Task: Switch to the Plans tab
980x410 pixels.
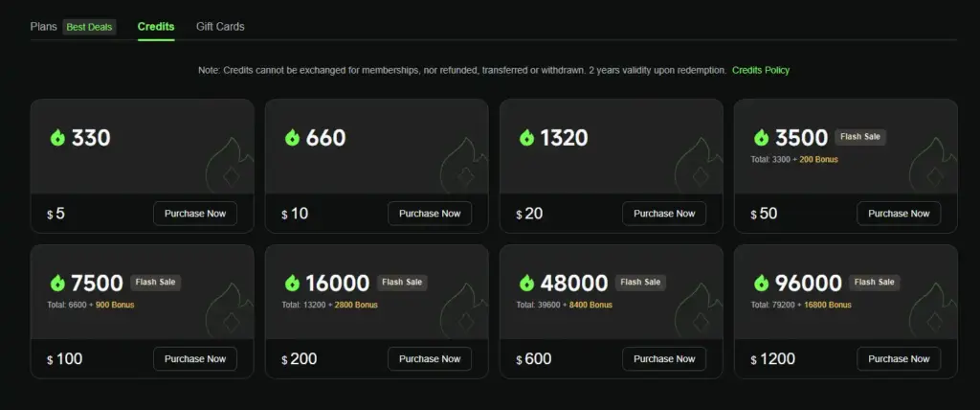Action: [x=44, y=27]
